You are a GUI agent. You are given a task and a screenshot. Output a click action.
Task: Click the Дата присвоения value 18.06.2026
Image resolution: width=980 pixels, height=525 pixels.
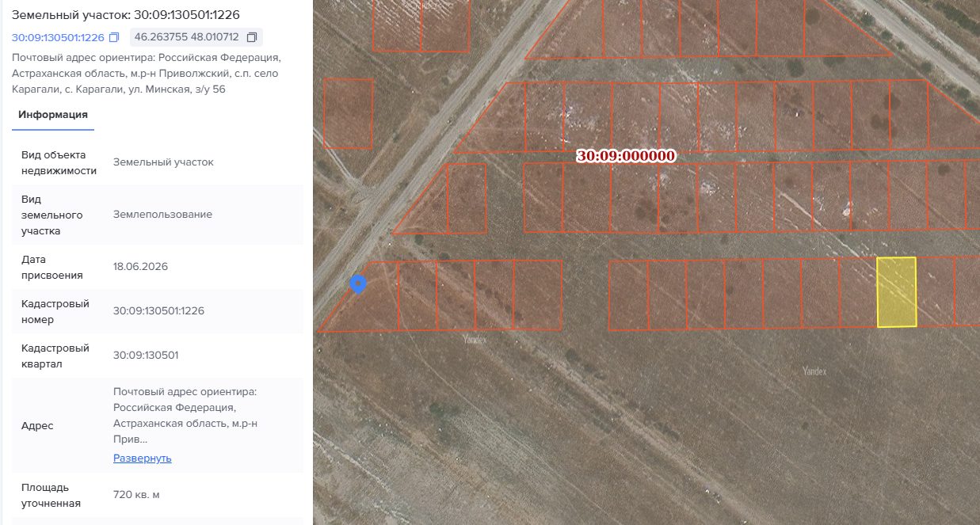point(140,266)
